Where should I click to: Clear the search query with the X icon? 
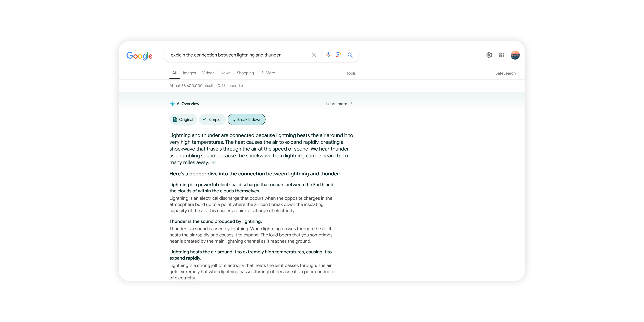click(314, 55)
